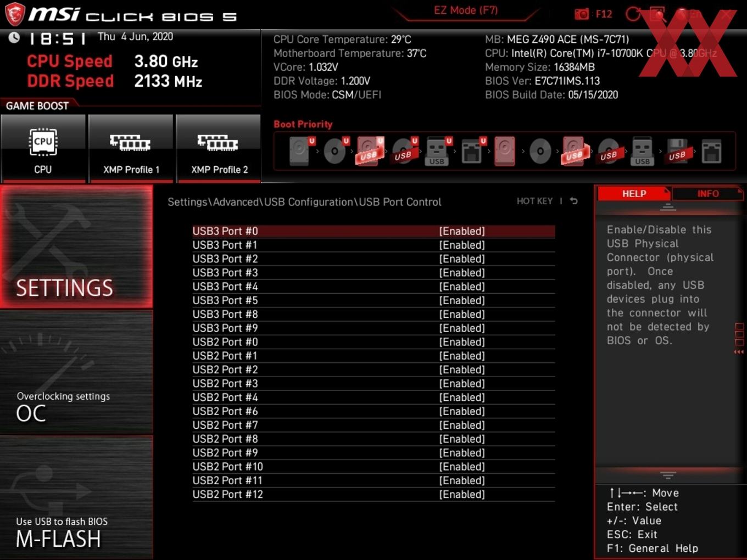Open the [Enabled] value for USB2 Port #10
Image resolution: width=747 pixels, height=560 pixels.
(x=462, y=467)
